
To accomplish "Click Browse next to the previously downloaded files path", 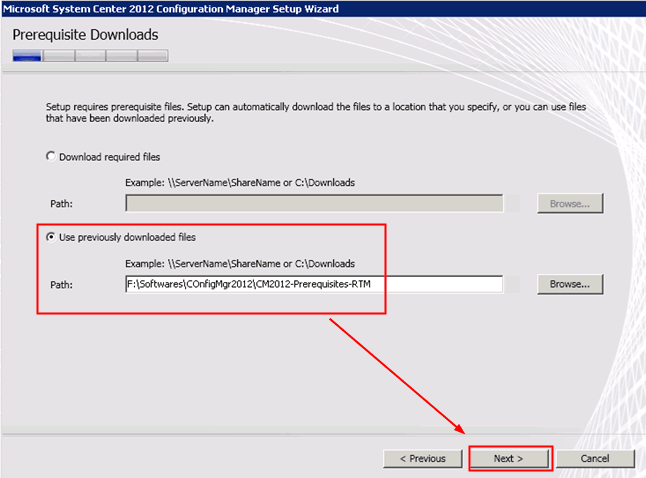I will 570,284.
